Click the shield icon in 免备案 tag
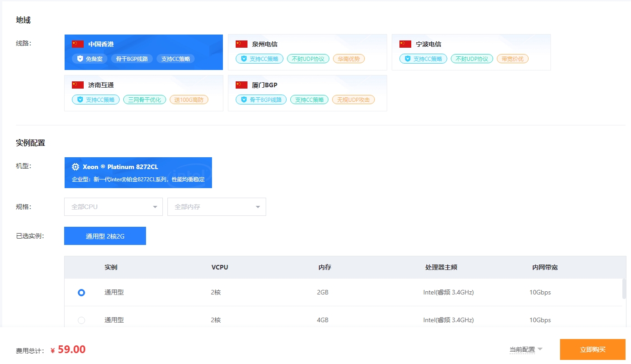This screenshot has width=631, height=364. point(80,59)
